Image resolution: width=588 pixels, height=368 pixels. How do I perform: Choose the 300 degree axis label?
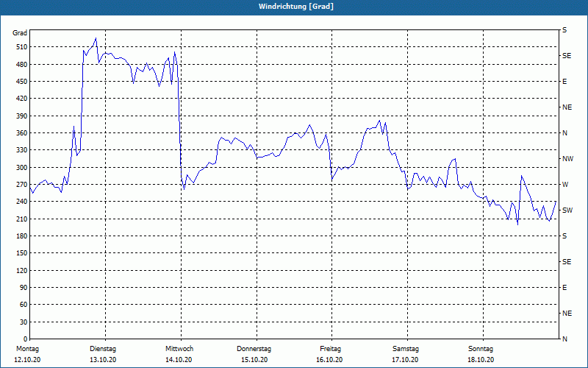point(23,167)
